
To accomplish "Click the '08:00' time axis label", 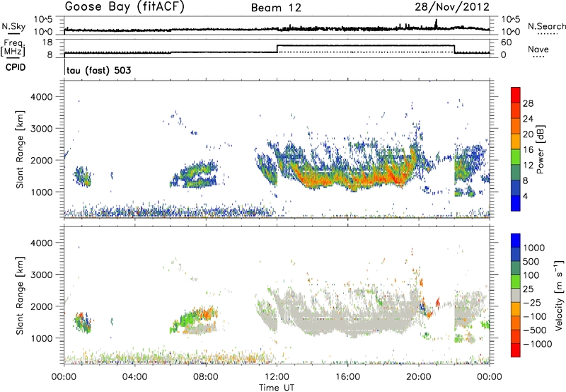I will click(206, 377).
